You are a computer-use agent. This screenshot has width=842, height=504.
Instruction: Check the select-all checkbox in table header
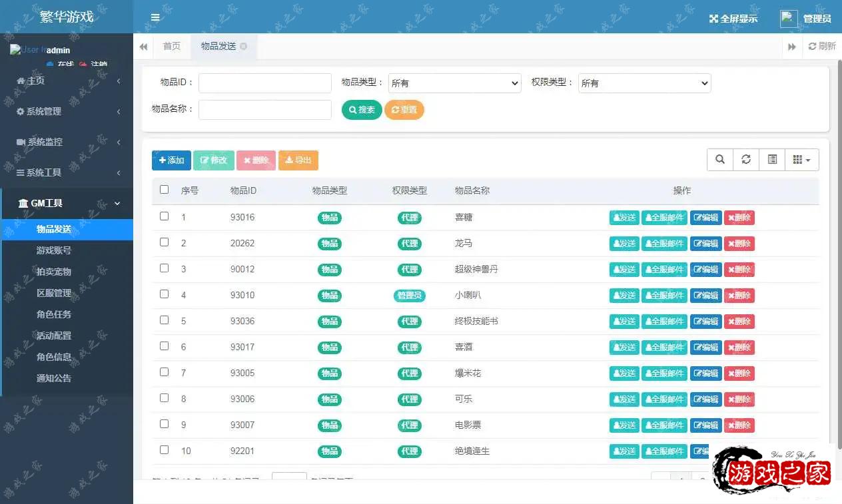(x=165, y=190)
